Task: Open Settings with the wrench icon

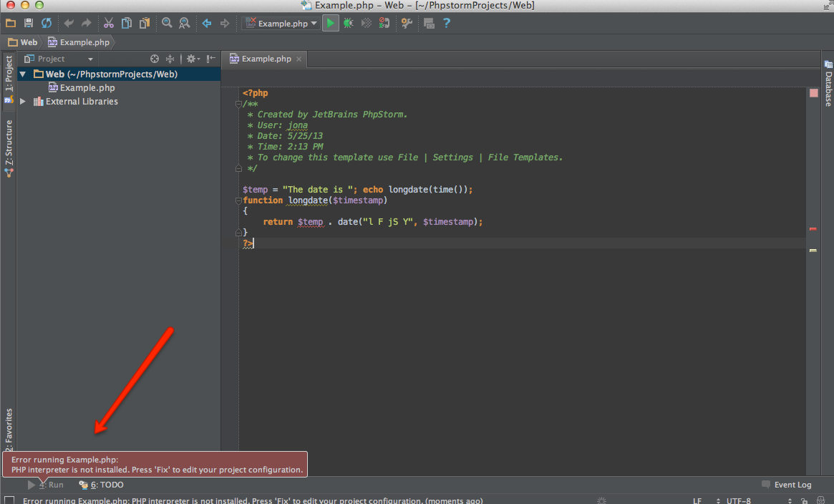Action: [x=407, y=24]
